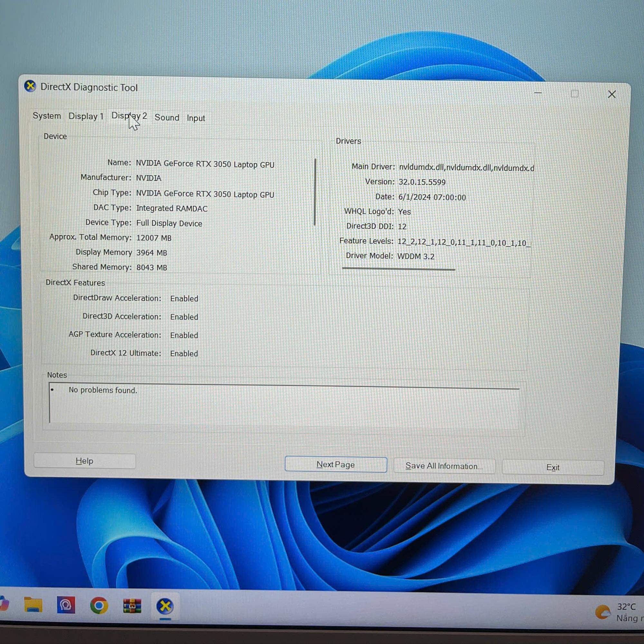
Task: Click the Shared Memory value 8043 MB
Action: (x=152, y=267)
